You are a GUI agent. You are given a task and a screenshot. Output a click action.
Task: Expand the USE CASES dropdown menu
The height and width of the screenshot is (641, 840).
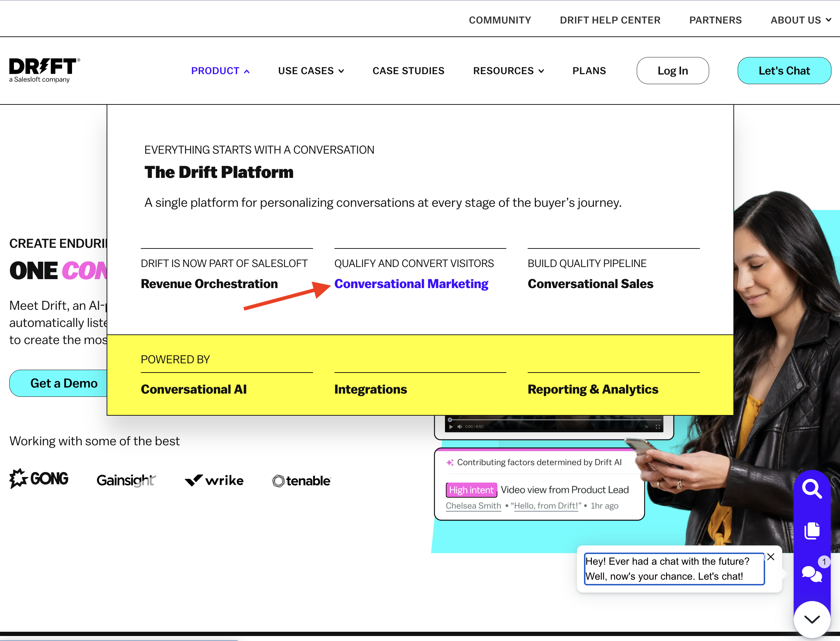[x=312, y=70]
